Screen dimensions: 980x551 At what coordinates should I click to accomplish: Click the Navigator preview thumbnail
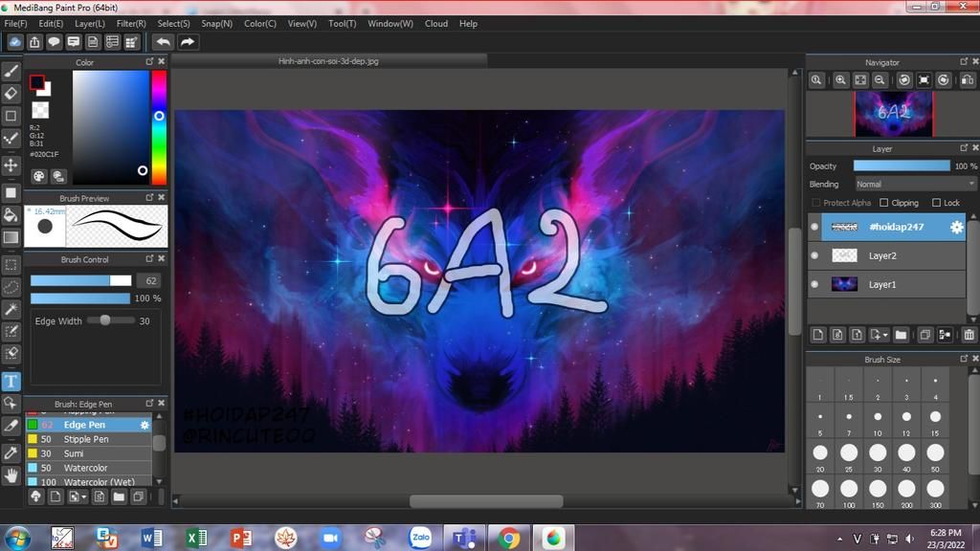894,114
